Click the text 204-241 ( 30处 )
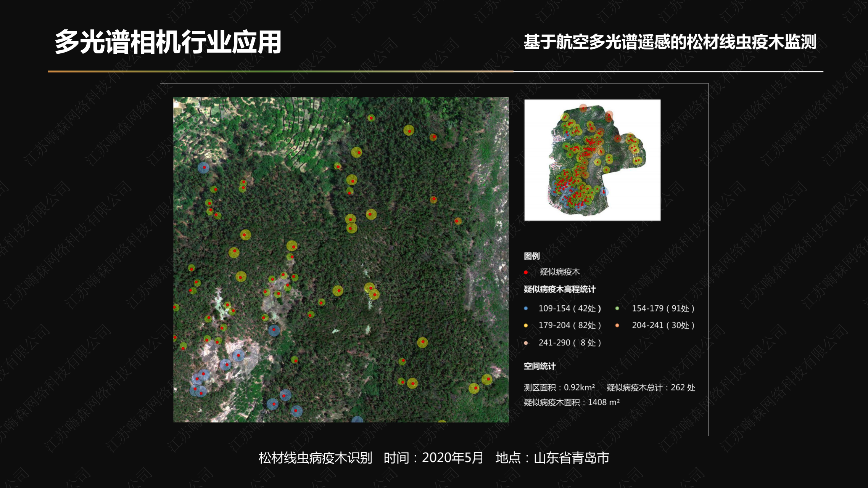 (663, 325)
